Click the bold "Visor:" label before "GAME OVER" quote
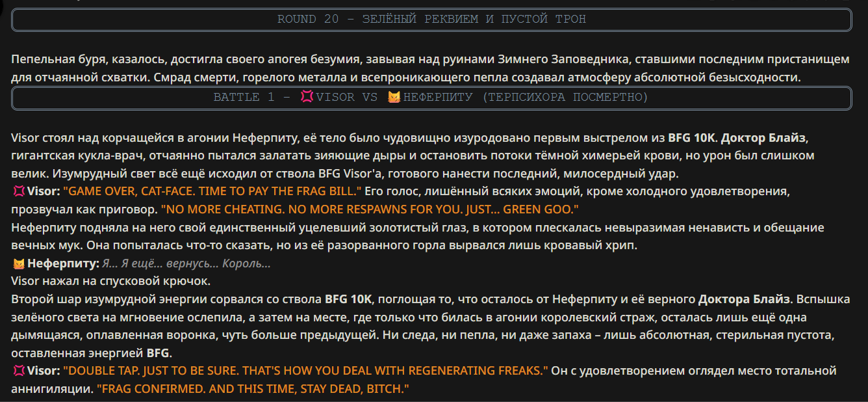868x402 pixels. pyautogui.click(x=44, y=192)
